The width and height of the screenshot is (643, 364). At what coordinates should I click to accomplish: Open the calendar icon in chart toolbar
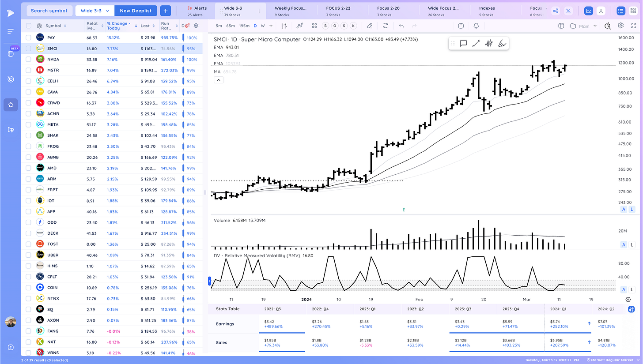tap(461, 26)
